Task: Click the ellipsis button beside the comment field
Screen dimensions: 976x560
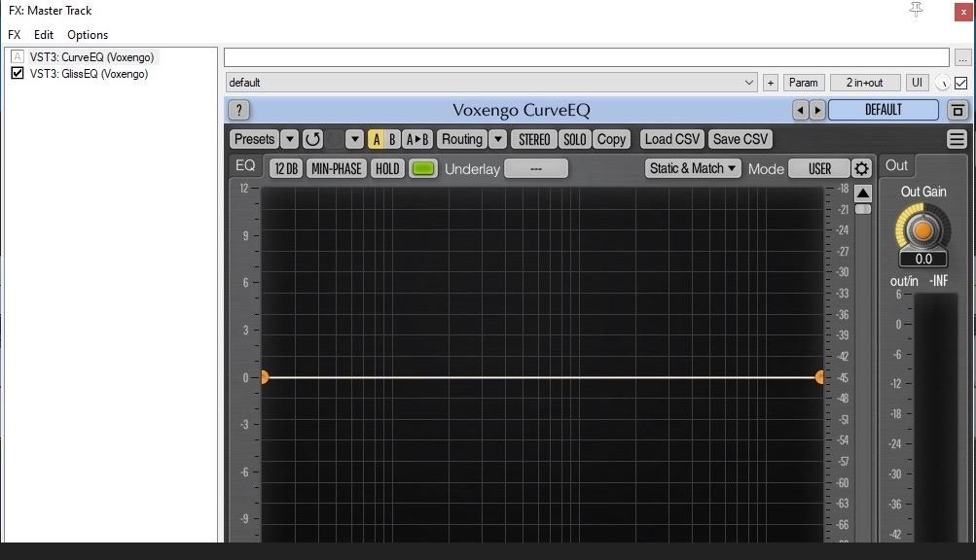Action: [x=962, y=57]
